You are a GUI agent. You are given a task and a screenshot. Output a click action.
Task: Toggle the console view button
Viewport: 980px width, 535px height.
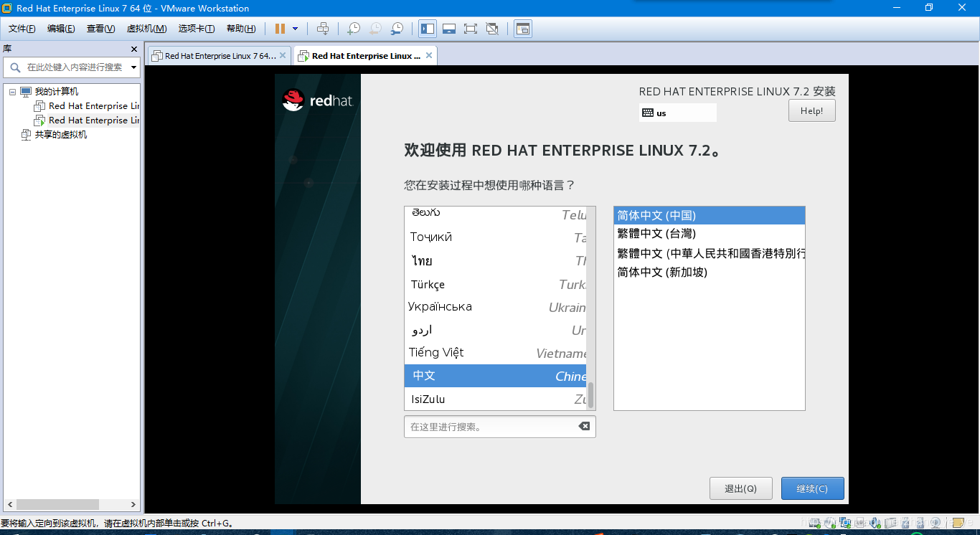(523, 29)
